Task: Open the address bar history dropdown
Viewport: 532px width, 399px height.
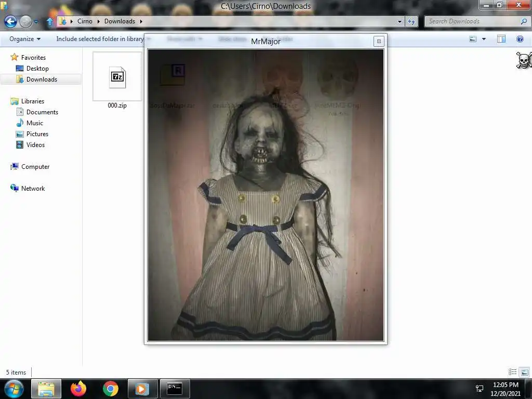Action: 400,22
